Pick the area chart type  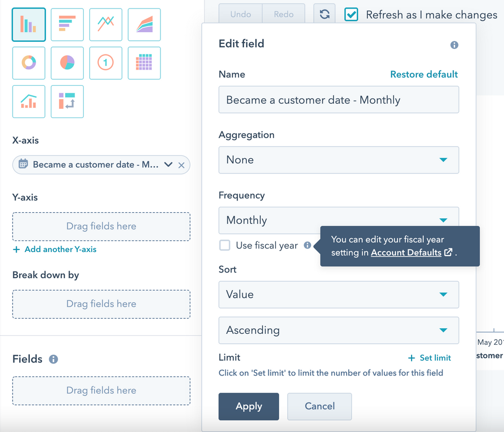pyautogui.click(x=144, y=25)
